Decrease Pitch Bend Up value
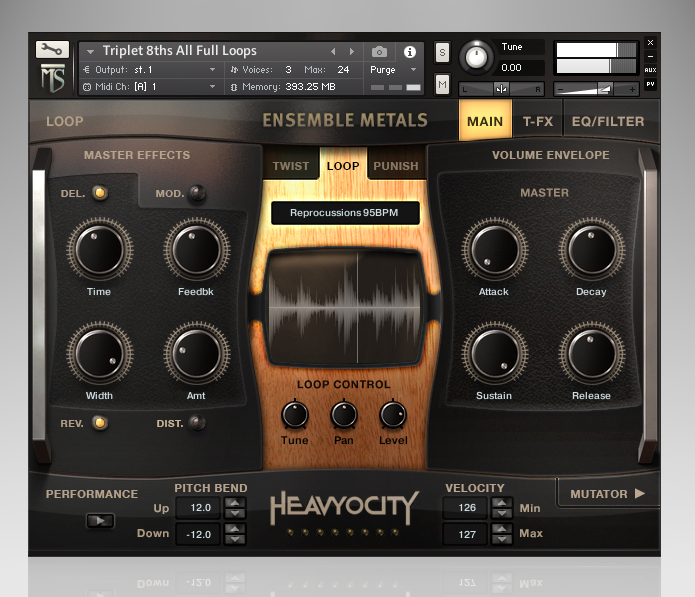Viewport: 695px width, 597px height. [x=235, y=514]
